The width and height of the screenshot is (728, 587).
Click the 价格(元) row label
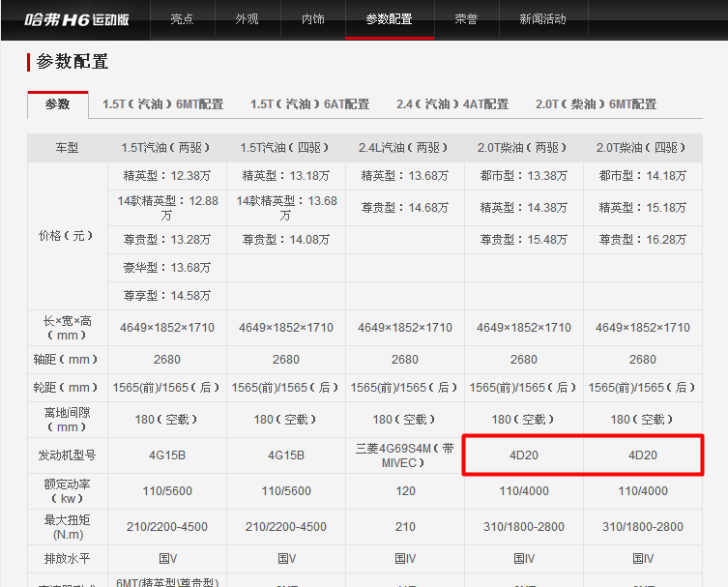pos(67,236)
